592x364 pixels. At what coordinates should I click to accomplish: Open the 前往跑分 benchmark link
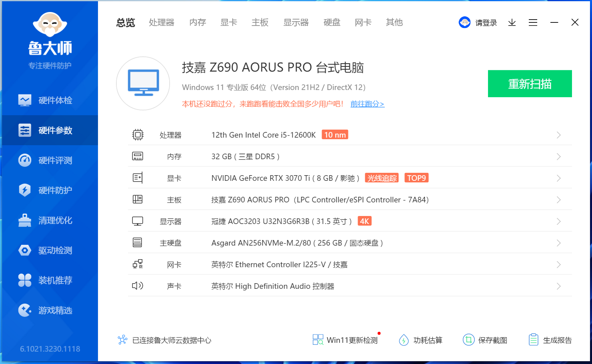367,104
